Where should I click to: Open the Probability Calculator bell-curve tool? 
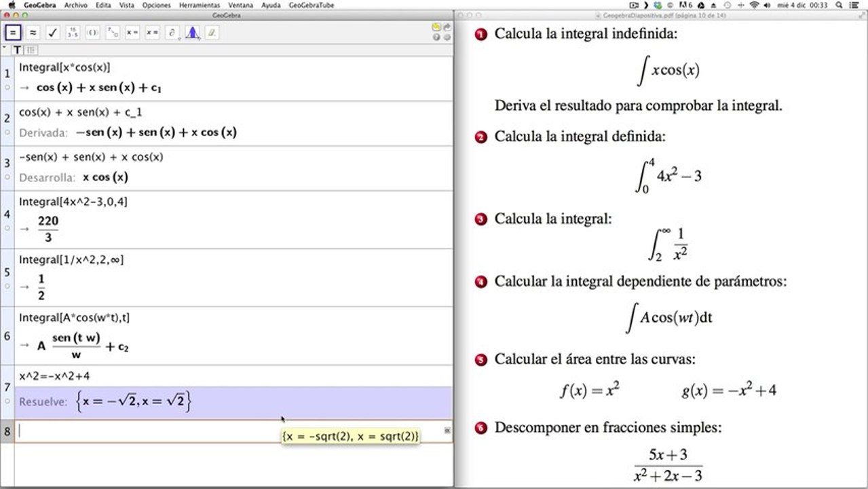coord(192,32)
